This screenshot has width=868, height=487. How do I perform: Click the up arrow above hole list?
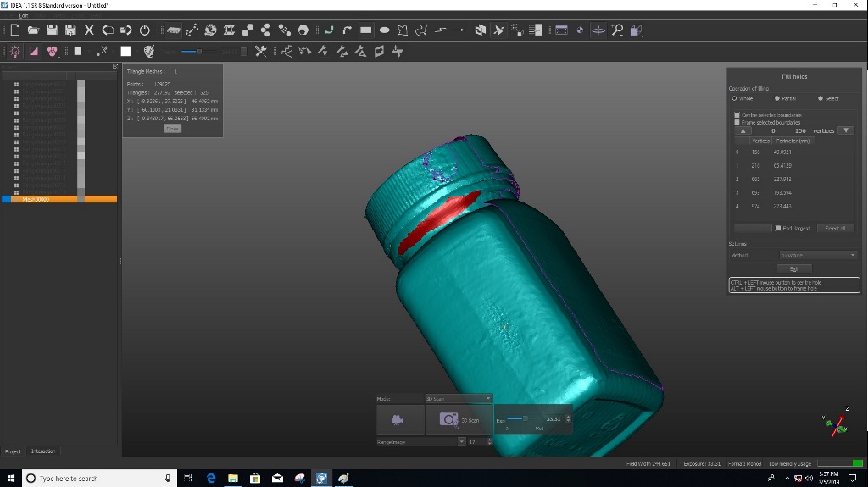(x=743, y=130)
